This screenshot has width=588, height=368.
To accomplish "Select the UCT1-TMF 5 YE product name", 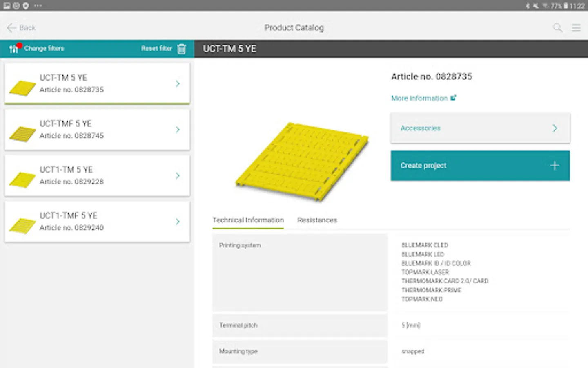I will click(x=68, y=215).
